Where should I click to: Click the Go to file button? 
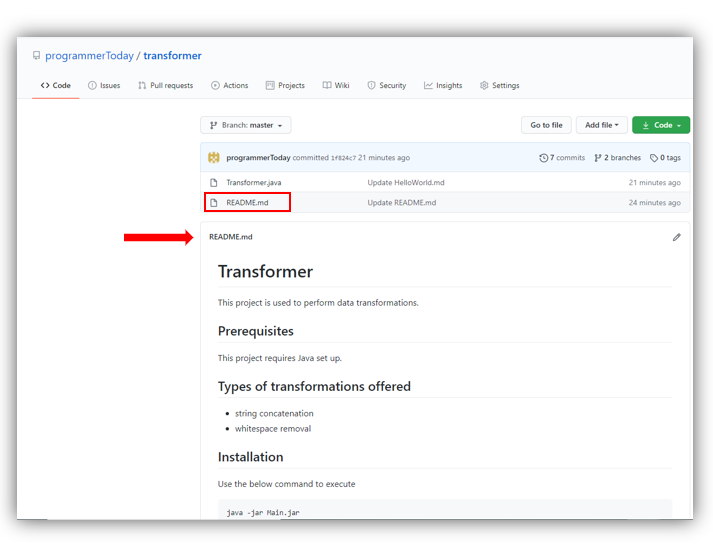(546, 125)
